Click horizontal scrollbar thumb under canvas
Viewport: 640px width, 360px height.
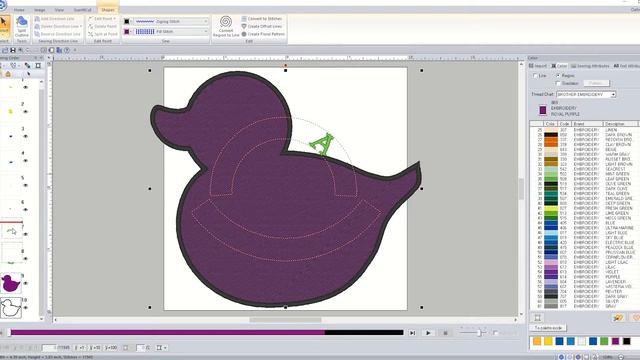285,320
